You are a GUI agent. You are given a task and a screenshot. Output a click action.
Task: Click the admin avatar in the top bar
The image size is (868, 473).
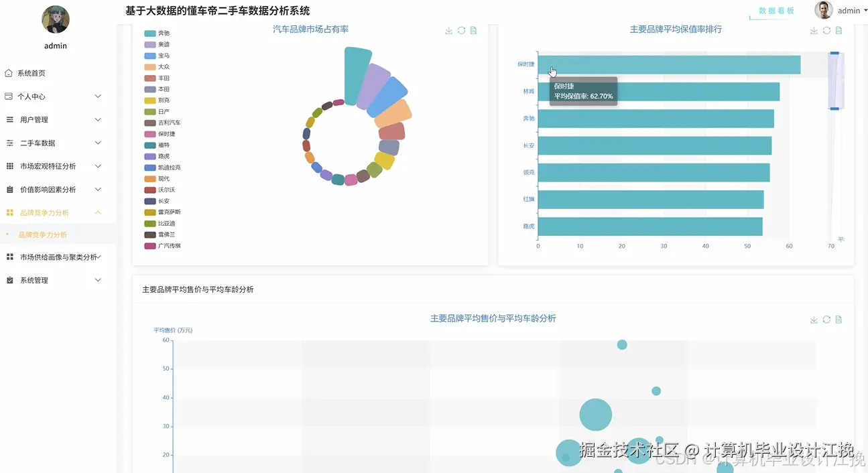824,10
